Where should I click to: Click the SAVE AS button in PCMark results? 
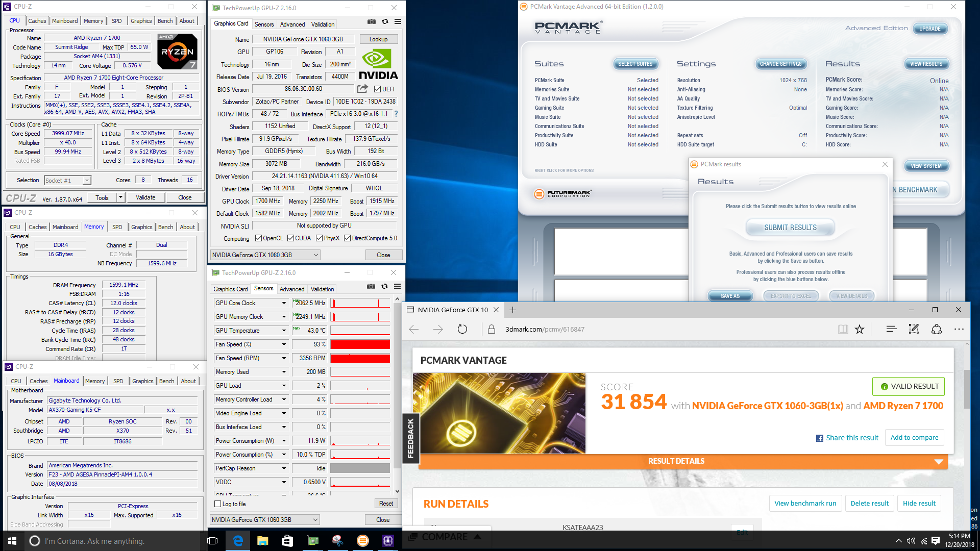tap(730, 296)
